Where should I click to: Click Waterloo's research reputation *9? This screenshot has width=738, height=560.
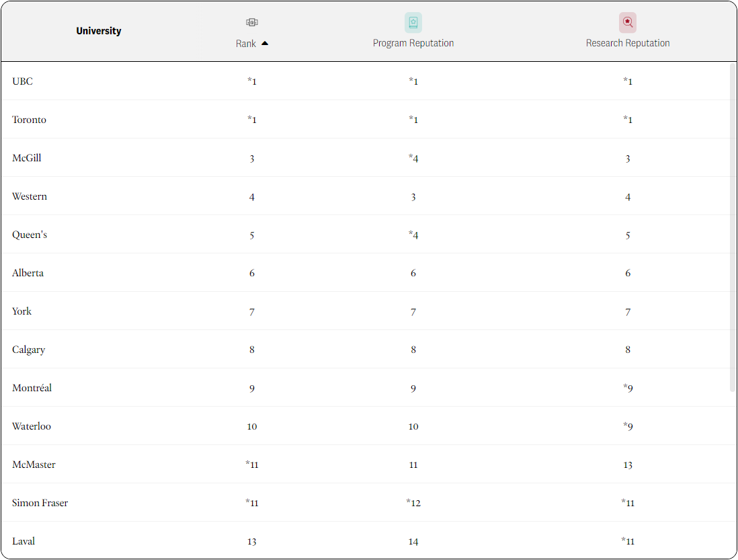[x=628, y=426]
